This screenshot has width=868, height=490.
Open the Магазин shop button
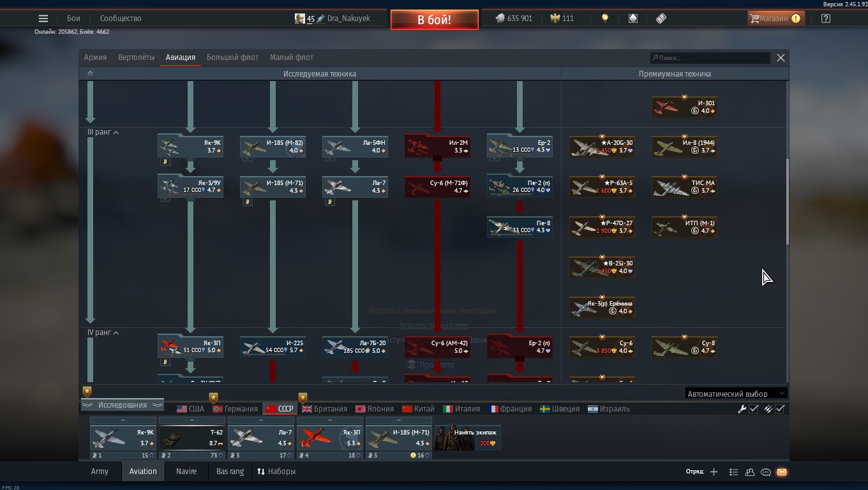click(775, 19)
